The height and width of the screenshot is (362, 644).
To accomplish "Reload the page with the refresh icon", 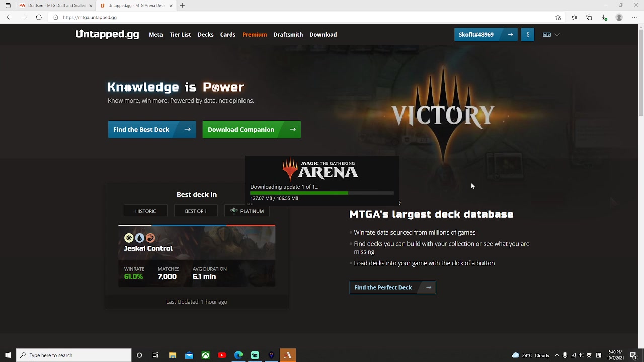I will click(39, 17).
